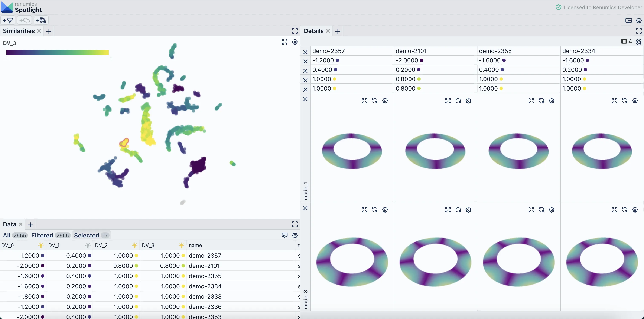Viewport: 644px width, 319px height.
Task: Fit mode_3 mesh view for demo-2334
Action: [x=615, y=210]
